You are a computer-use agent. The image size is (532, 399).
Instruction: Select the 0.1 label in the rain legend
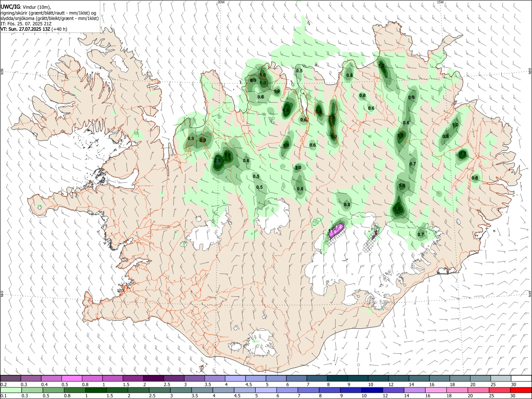pos(3,396)
